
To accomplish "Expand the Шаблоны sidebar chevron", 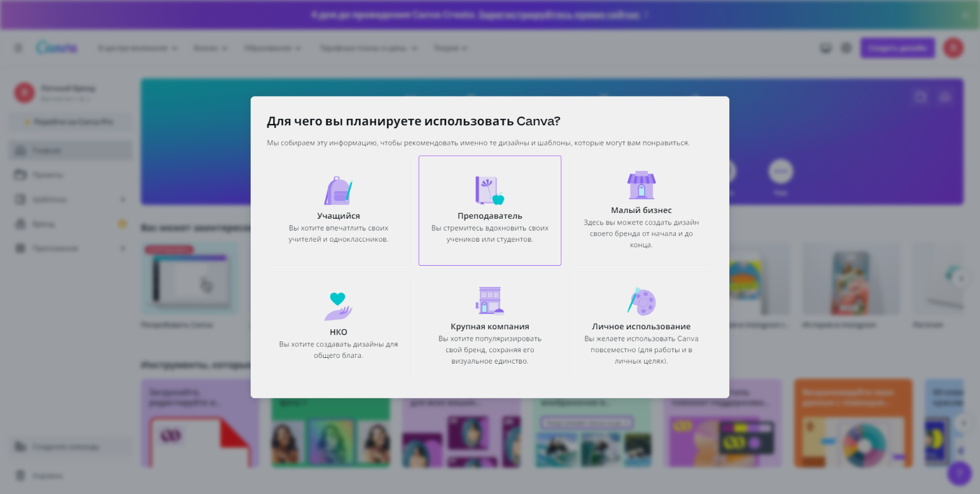I will point(123,200).
